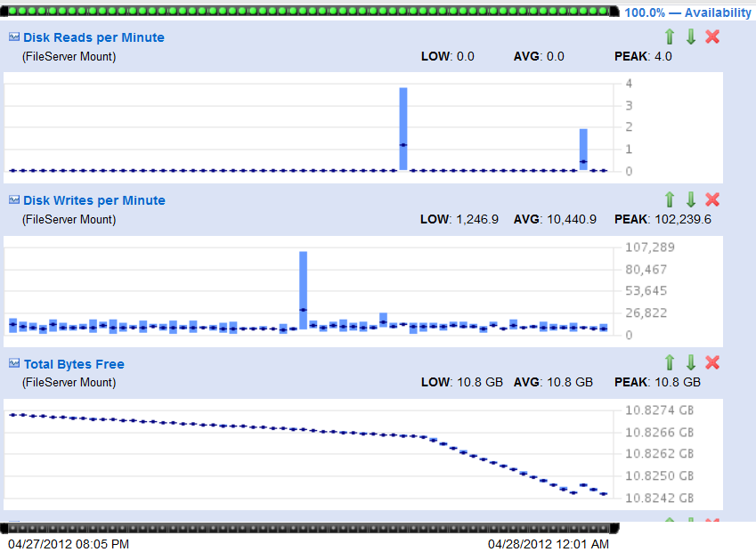Remove the Disk Writes per Minute chart

click(x=712, y=199)
